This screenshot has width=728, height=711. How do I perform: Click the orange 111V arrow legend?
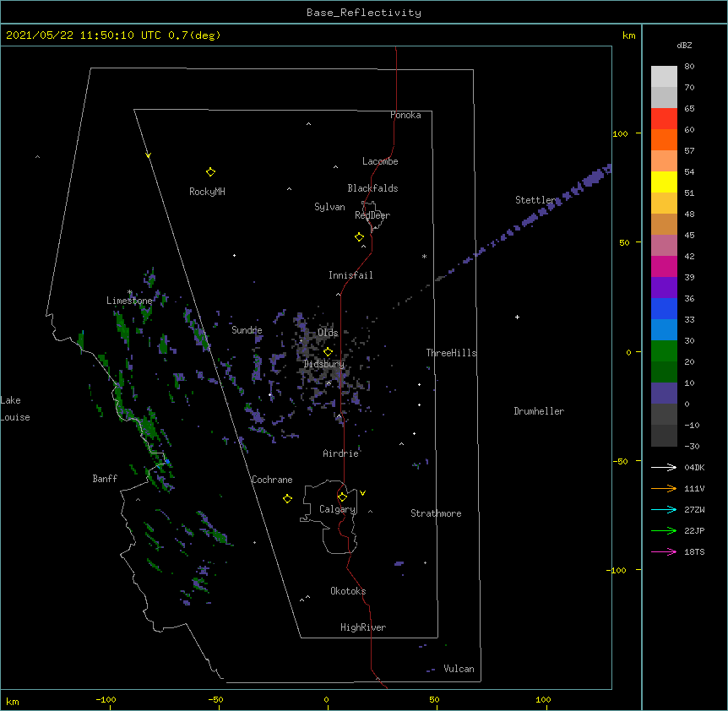tap(664, 488)
